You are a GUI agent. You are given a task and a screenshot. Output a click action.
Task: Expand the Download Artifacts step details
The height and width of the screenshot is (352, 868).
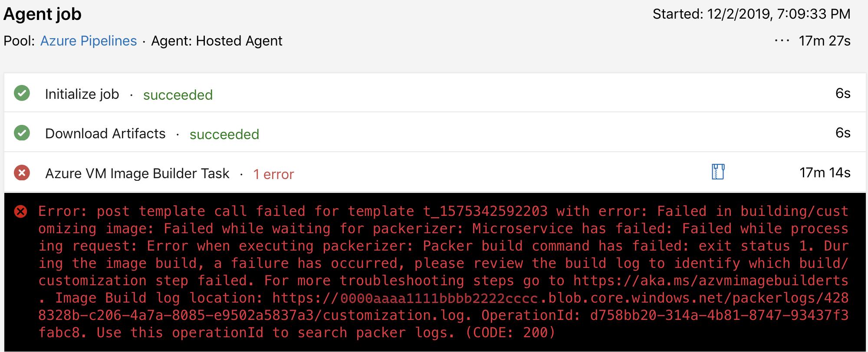105,133
